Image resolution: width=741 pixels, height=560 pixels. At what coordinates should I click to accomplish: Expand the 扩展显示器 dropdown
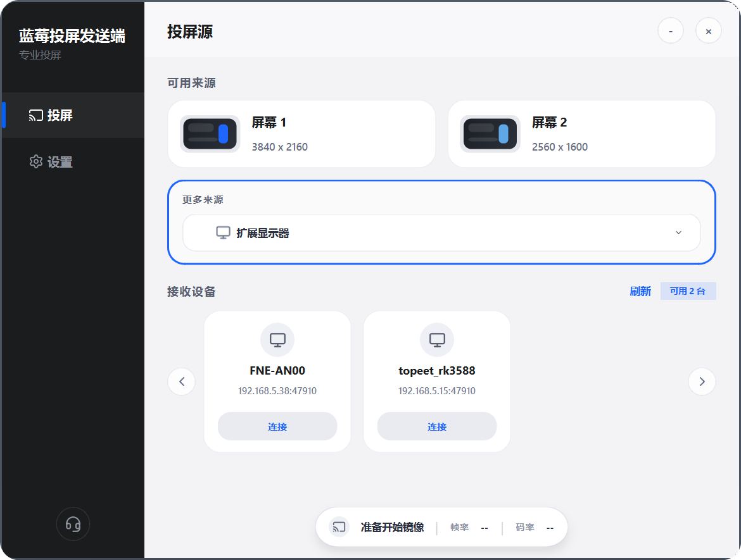pos(678,232)
